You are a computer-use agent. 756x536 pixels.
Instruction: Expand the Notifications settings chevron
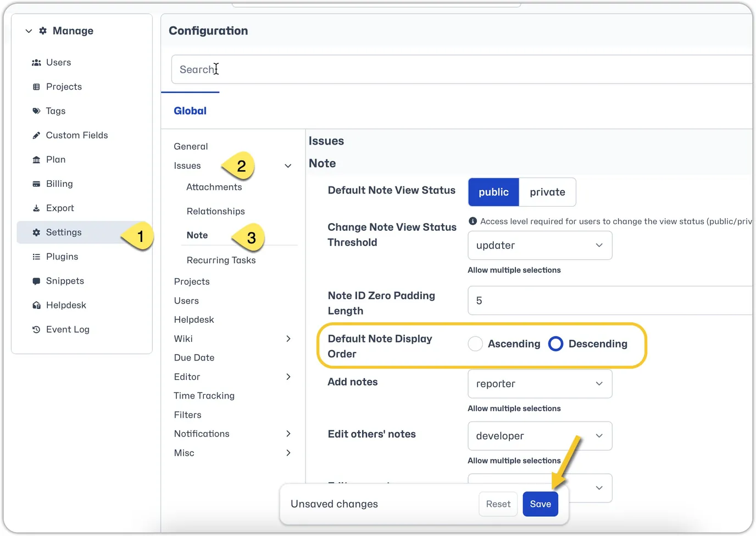(x=288, y=434)
